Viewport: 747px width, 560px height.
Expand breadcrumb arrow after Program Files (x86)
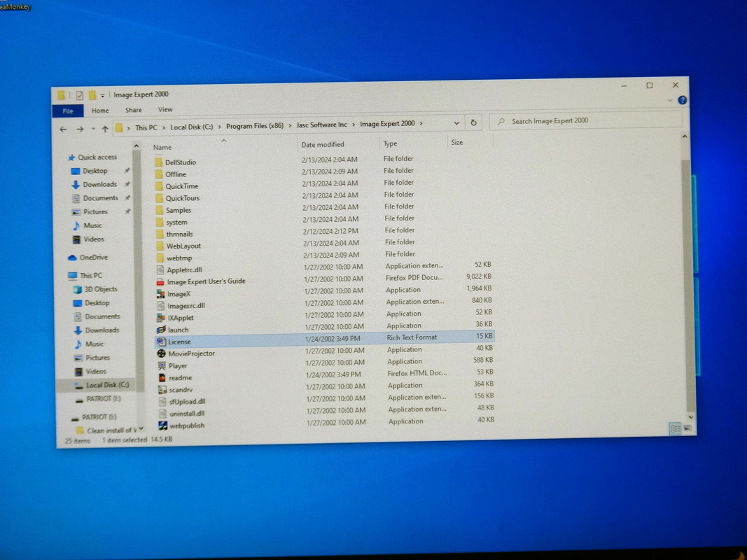(x=290, y=126)
